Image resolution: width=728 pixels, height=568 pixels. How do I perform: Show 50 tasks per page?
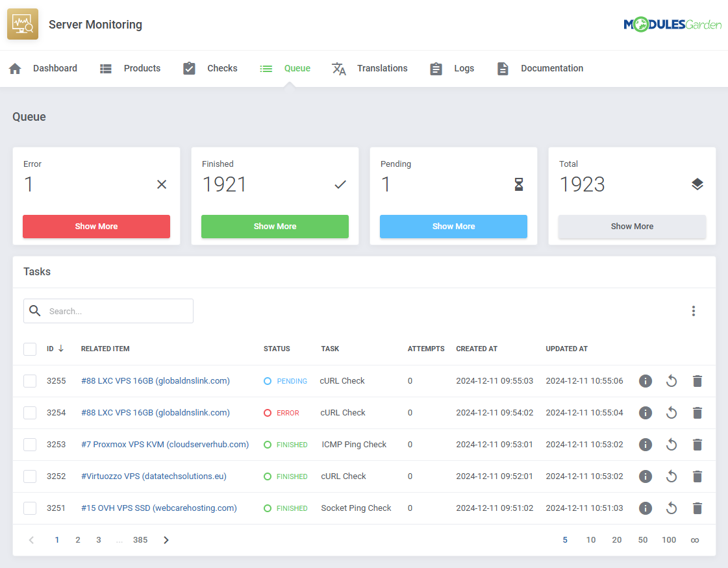[642, 539]
